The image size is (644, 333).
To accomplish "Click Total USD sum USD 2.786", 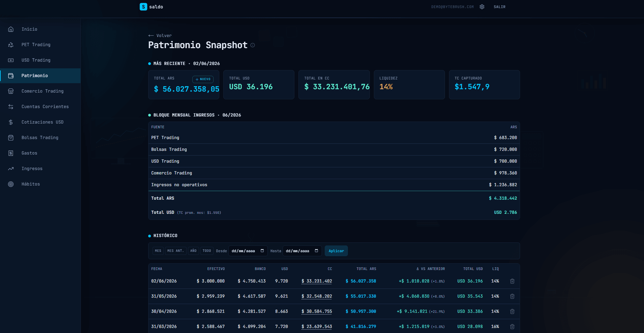I will tap(505, 212).
